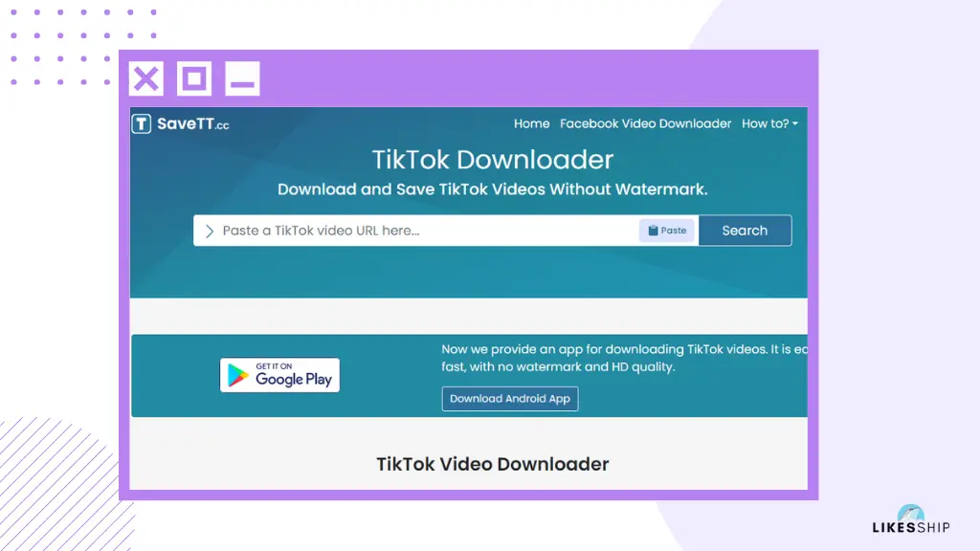Click the SaveTT.cc logo icon
980x551 pixels.
coord(142,123)
